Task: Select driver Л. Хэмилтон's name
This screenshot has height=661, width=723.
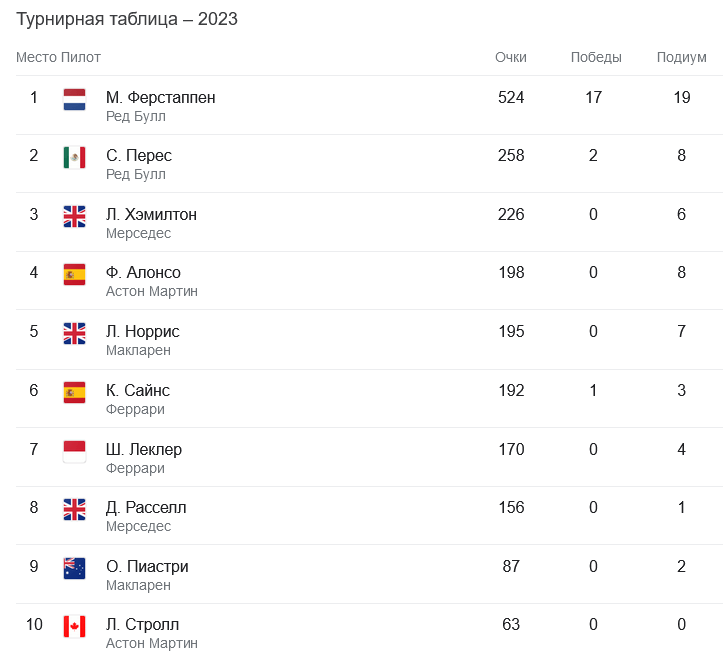Action: coord(151,215)
